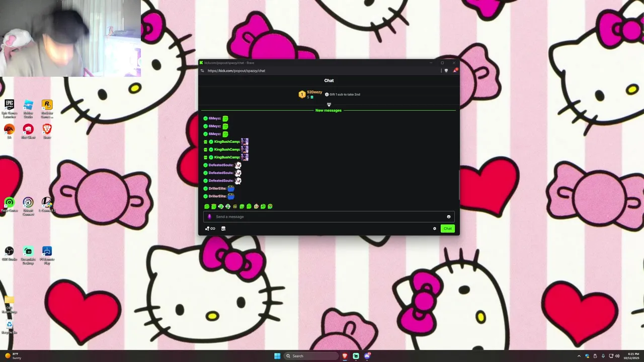Open the volume control in system tray
This screenshot has width=644, height=362.
[x=617, y=356]
